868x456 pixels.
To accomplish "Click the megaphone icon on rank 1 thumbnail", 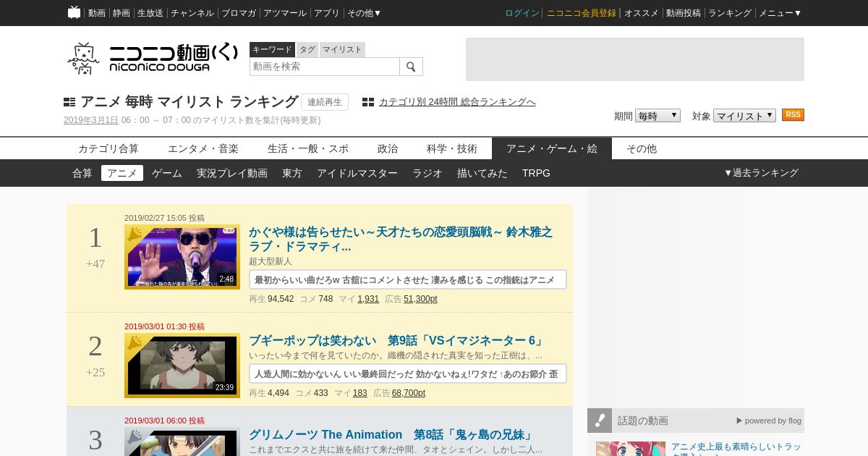I will coord(135,234).
